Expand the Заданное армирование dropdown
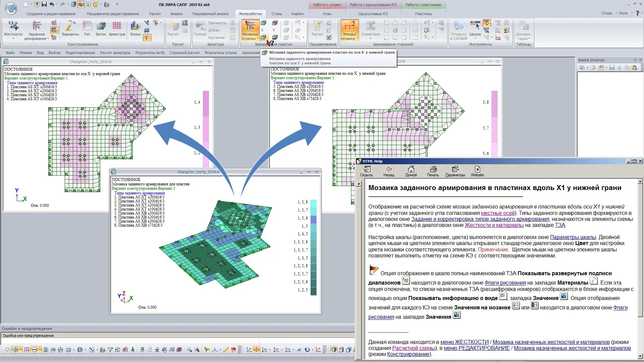The image size is (644, 362). click(x=48, y=39)
